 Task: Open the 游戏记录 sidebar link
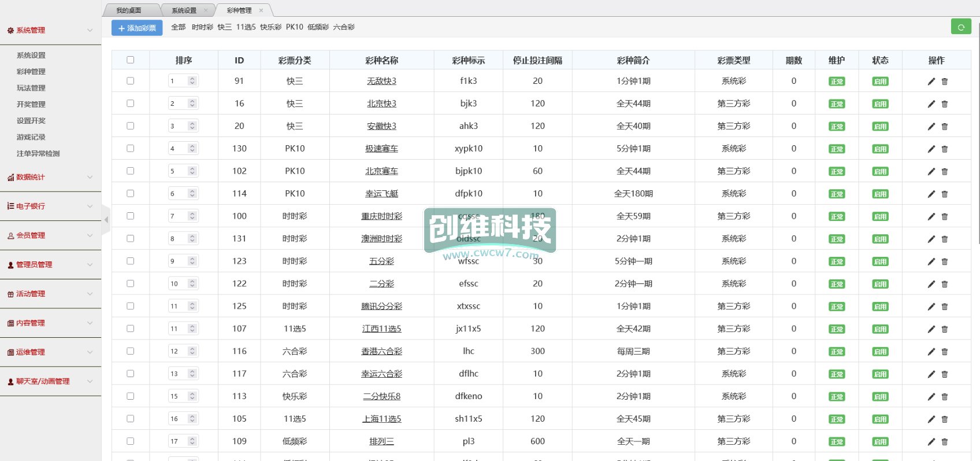coord(31,137)
